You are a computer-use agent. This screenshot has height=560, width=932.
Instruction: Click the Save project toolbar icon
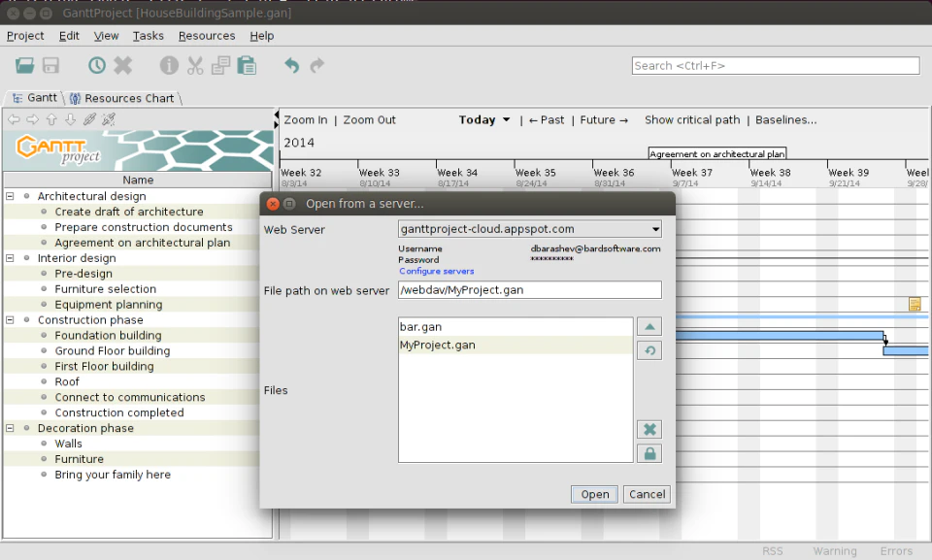coord(50,65)
